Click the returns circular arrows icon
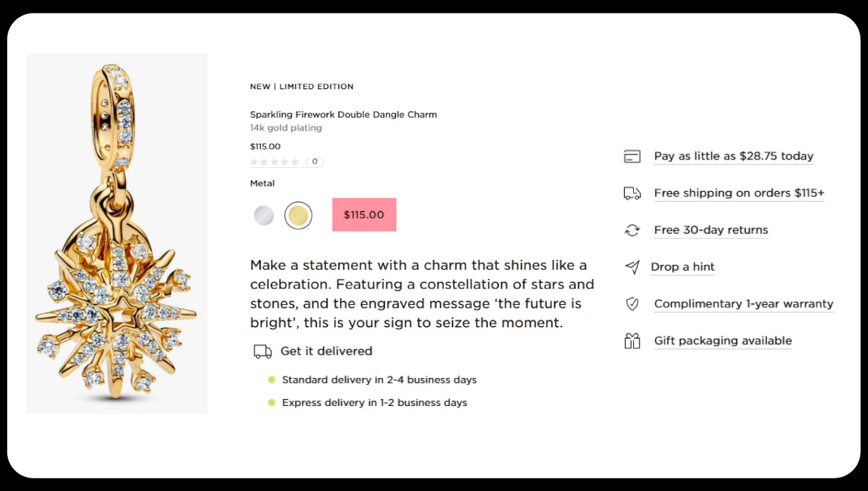The image size is (868, 491). click(x=632, y=230)
